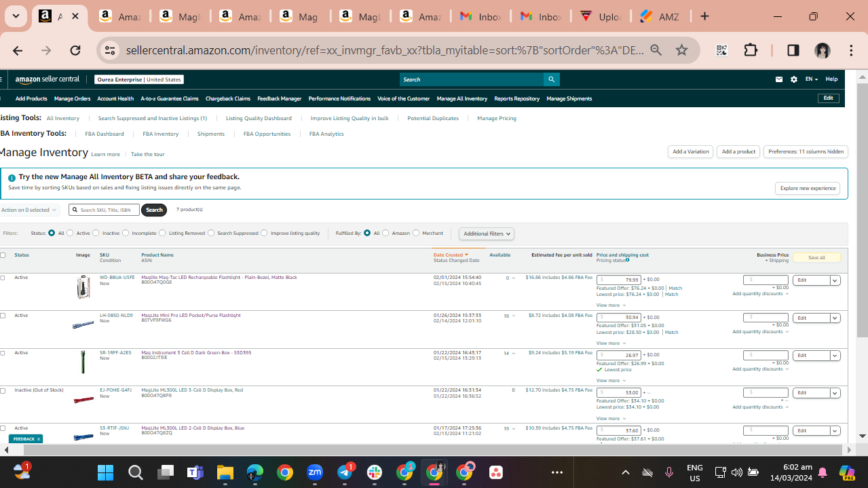
Task: Open Edit dropdown arrow for Maglite Mag-Tac row
Action: tap(835, 280)
